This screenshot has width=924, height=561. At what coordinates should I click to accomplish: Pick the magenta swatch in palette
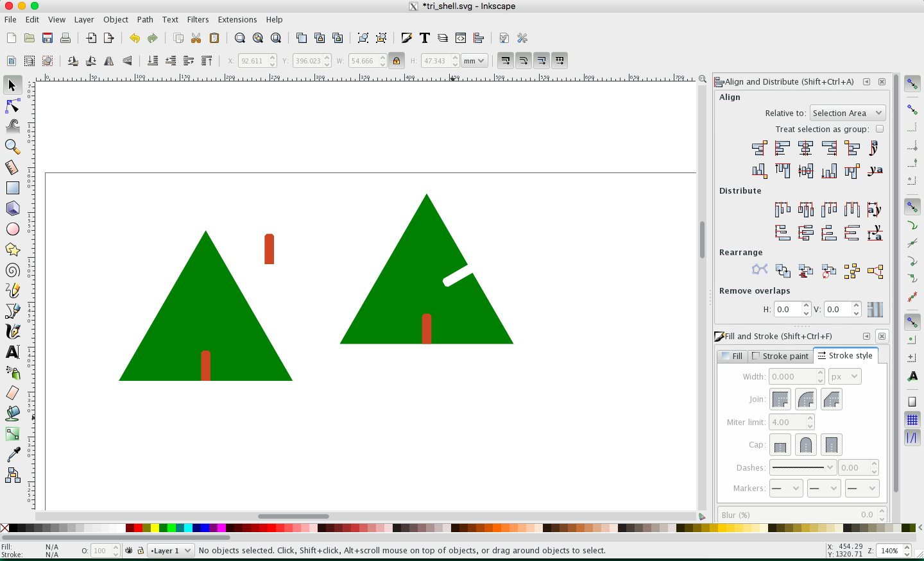pyautogui.click(x=221, y=528)
